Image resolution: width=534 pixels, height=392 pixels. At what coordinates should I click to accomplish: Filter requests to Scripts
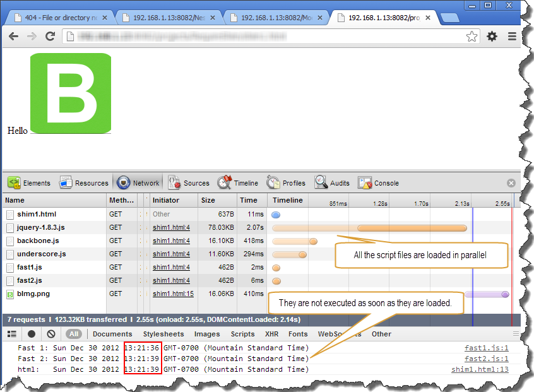click(242, 334)
